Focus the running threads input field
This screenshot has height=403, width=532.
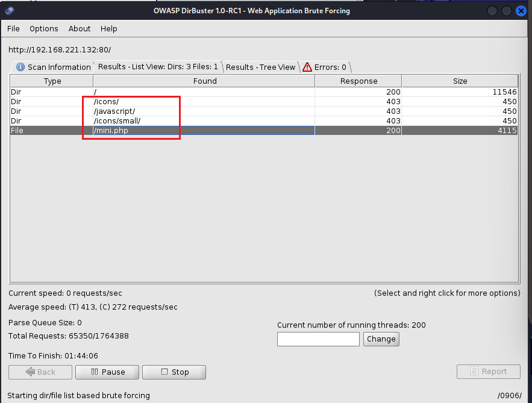click(x=318, y=339)
